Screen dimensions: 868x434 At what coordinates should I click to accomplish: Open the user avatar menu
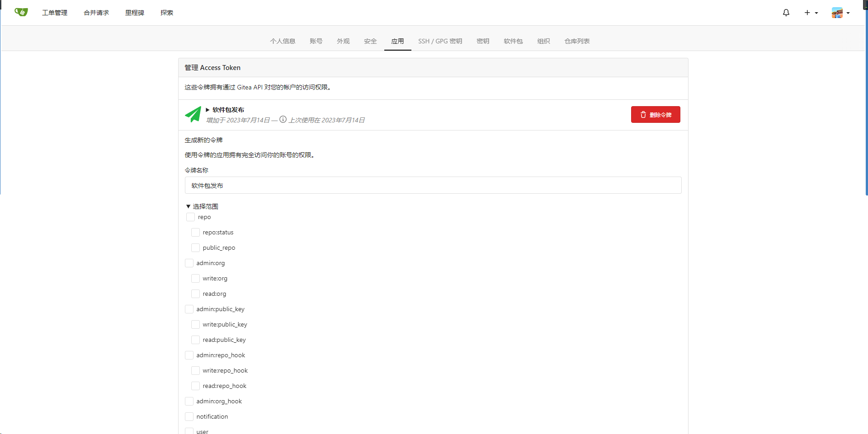(840, 13)
